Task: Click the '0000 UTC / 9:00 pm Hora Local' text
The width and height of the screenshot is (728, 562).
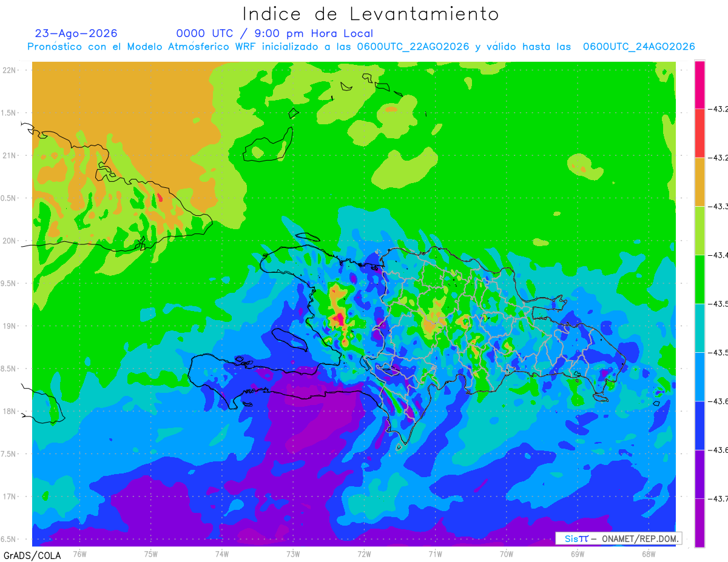Action: point(275,33)
